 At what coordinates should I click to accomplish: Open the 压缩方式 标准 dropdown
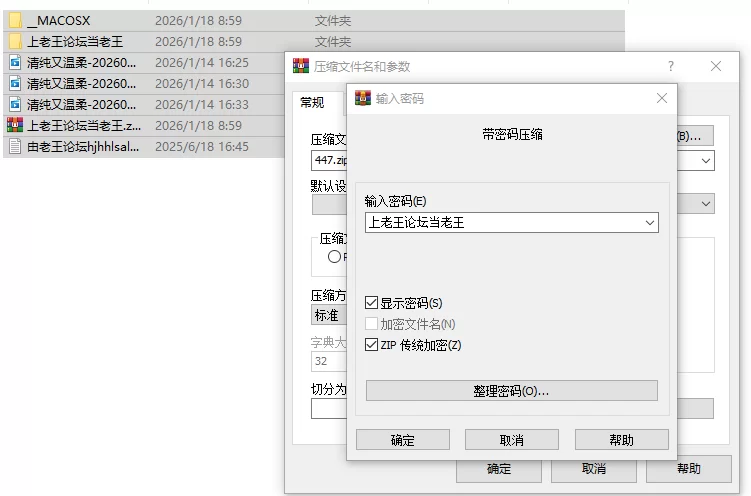pyautogui.click(x=329, y=315)
